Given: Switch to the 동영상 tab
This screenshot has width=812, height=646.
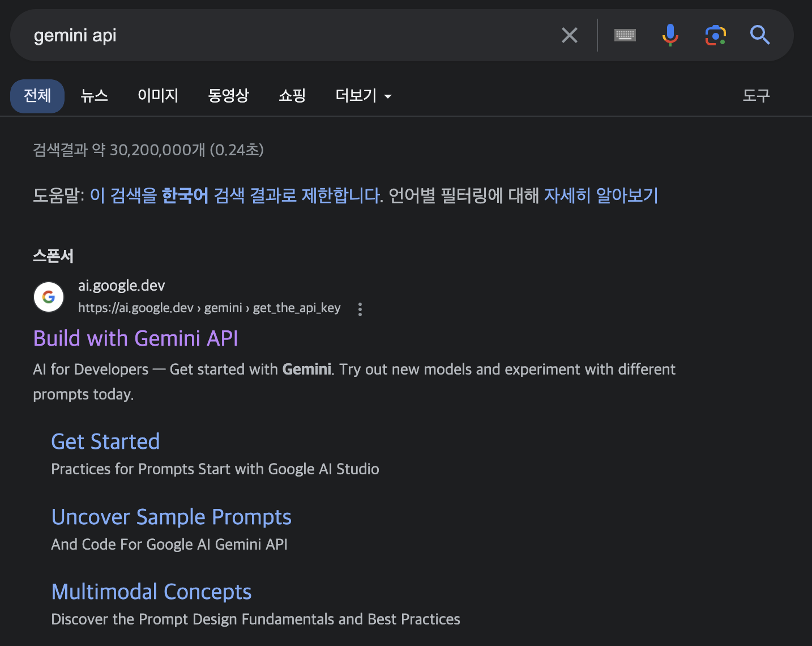Looking at the screenshot, I should coord(228,96).
